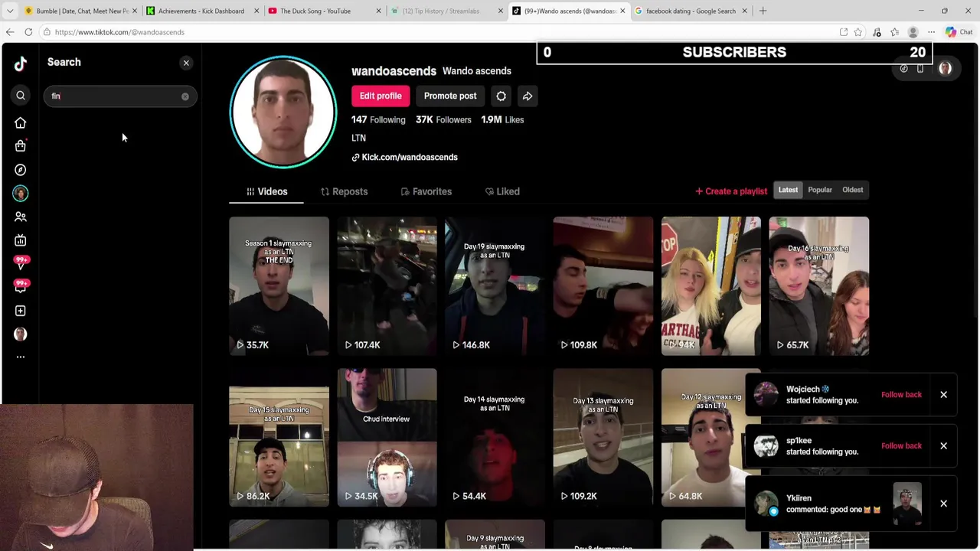The image size is (980, 551).
Task: Open the account avatar menu at top right
Action: click(x=946, y=69)
